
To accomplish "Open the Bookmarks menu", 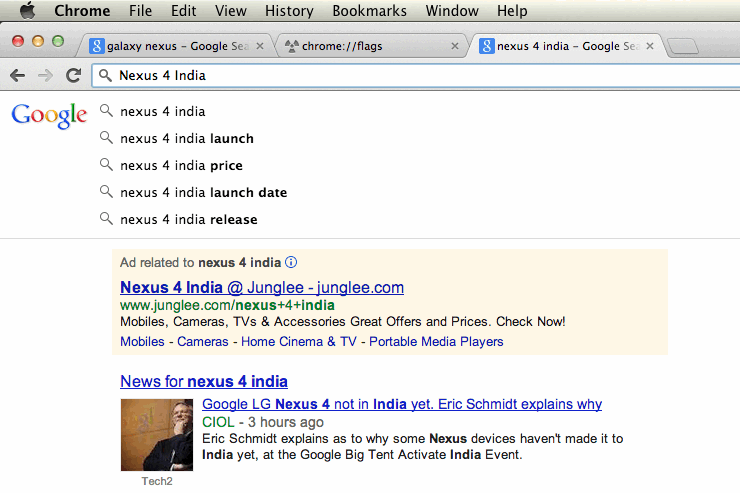I will [x=370, y=10].
